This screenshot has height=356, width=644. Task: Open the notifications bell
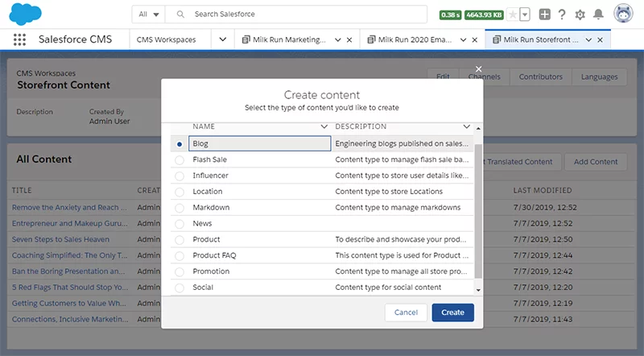point(598,14)
